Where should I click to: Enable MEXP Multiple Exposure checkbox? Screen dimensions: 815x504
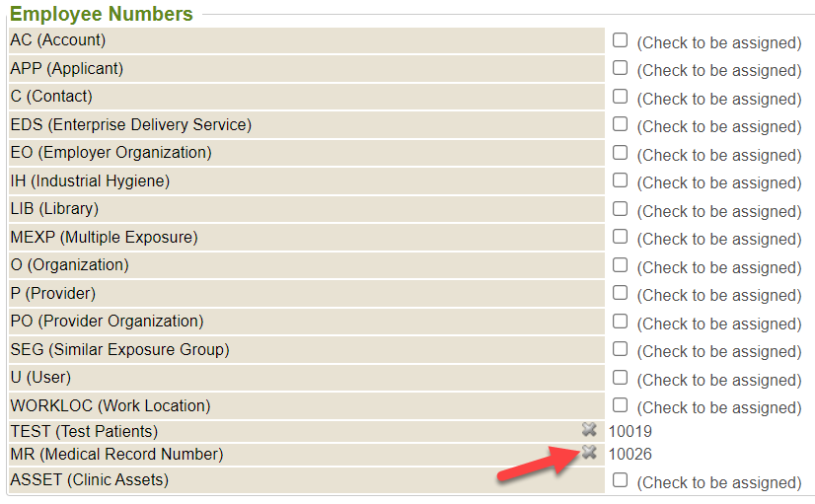click(x=620, y=237)
